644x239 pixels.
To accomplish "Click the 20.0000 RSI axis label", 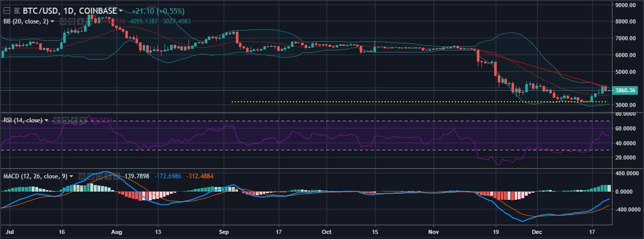I will (626, 157).
